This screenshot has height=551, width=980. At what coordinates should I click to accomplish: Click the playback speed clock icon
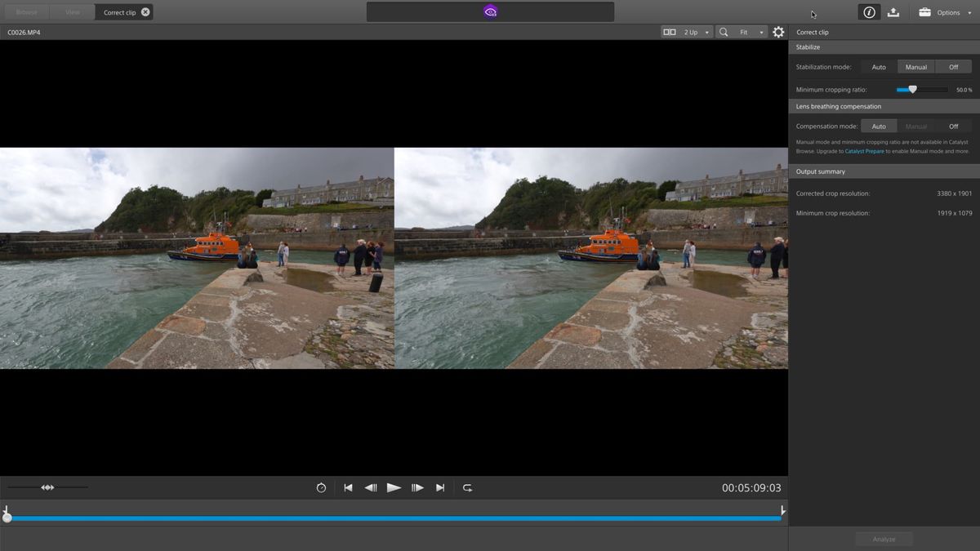[x=321, y=487]
